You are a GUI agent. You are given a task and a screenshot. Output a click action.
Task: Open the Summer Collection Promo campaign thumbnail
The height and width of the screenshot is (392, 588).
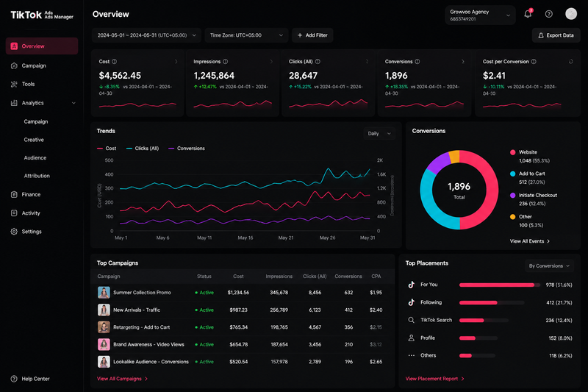pos(104,292)
